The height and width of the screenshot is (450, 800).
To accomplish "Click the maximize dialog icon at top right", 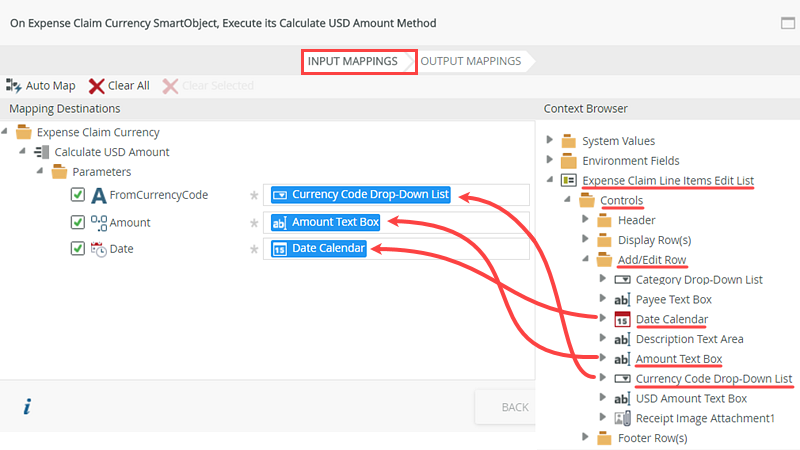I will [x=787, y=23].
